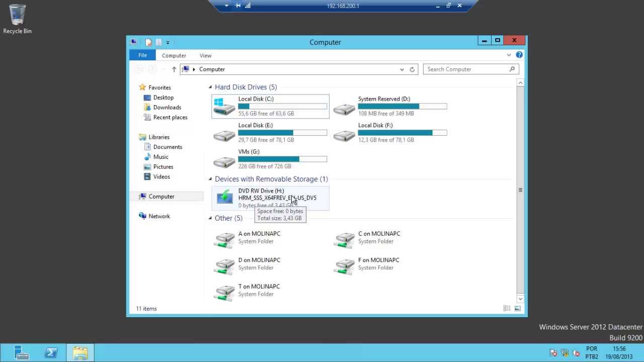The image size is (644, 362).
Task: Click VMs (G:) capacity bar
Action: coord(282,159)
